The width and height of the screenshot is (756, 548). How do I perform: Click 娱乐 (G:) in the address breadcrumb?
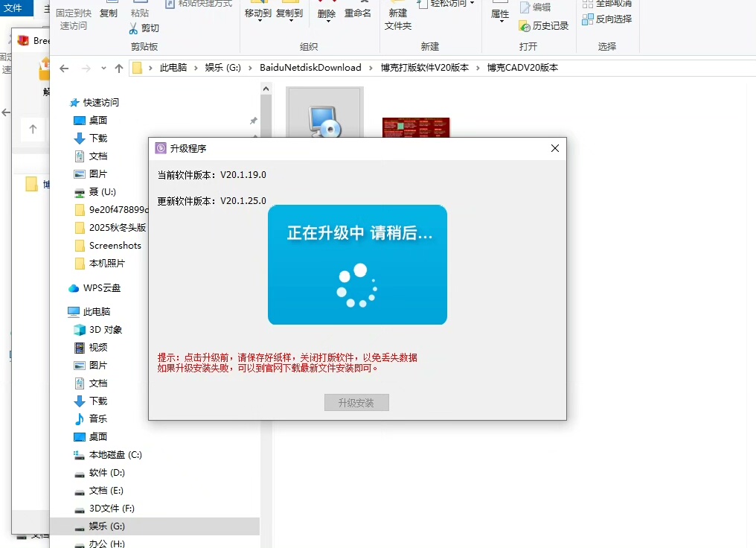(222, 68)
